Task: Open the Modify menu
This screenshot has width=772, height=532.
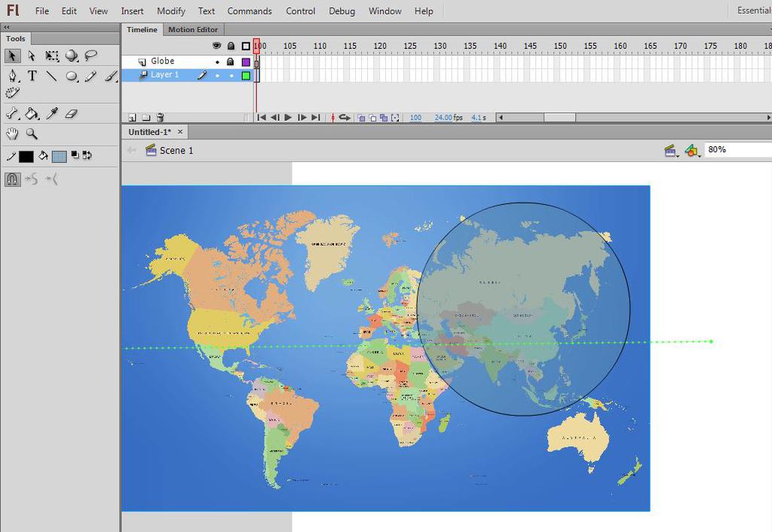Action: pos(170,11)
